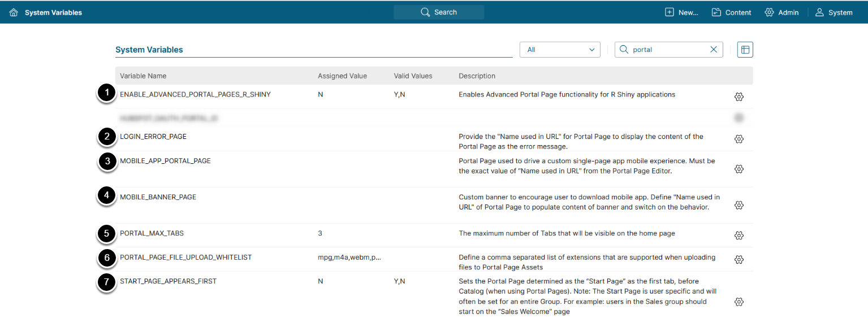Click gear icon for START_PAGE_APPEARS_FIRST
The width and height of the screenshot is (868, 327).
(739, 302)
